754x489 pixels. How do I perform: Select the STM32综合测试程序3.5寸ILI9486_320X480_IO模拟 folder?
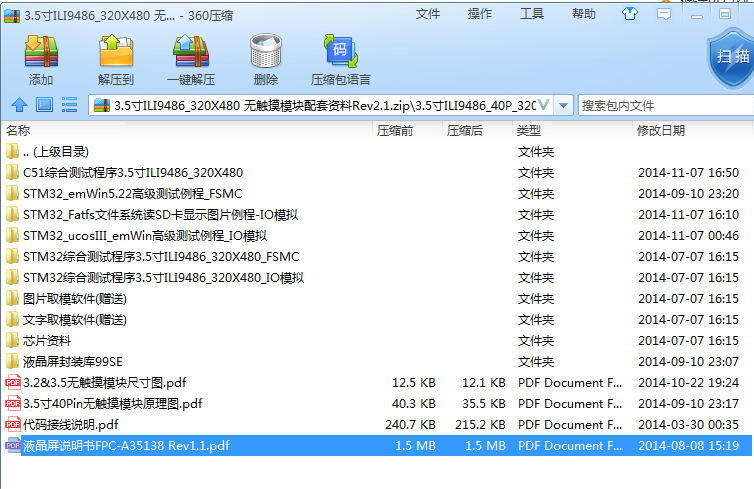163,277
